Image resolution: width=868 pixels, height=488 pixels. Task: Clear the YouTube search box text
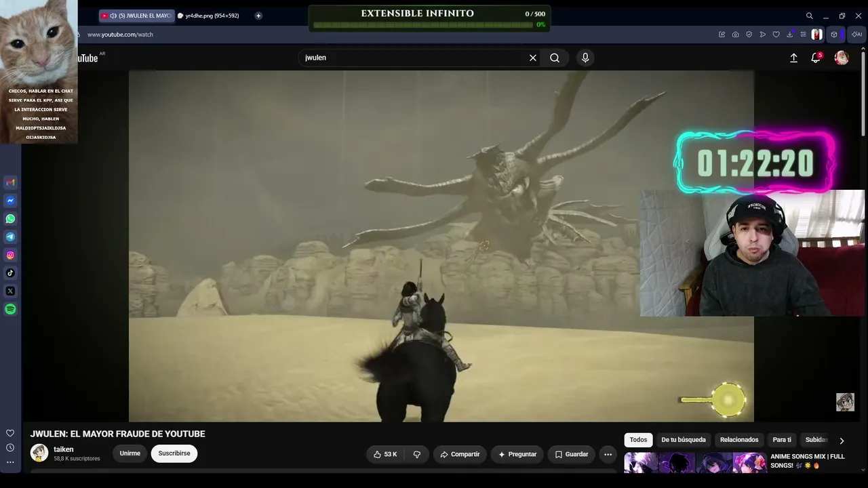[533, 58]
